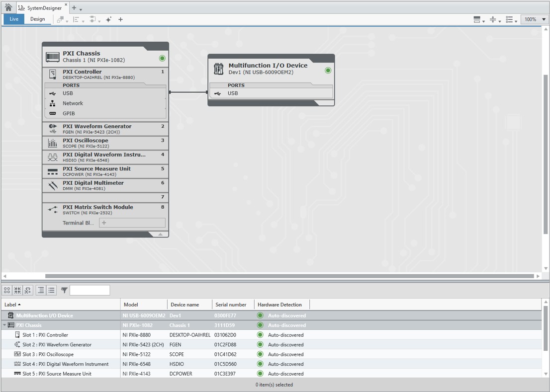Image resolution: width=550 pixels, height=392 pixels.
Task: Sort by the Label column header
Action: click(x=61, y=305)
